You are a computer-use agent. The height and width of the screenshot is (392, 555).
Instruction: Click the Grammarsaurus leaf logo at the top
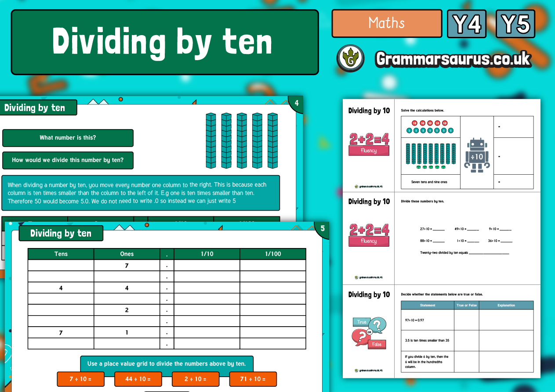point(350,58)
